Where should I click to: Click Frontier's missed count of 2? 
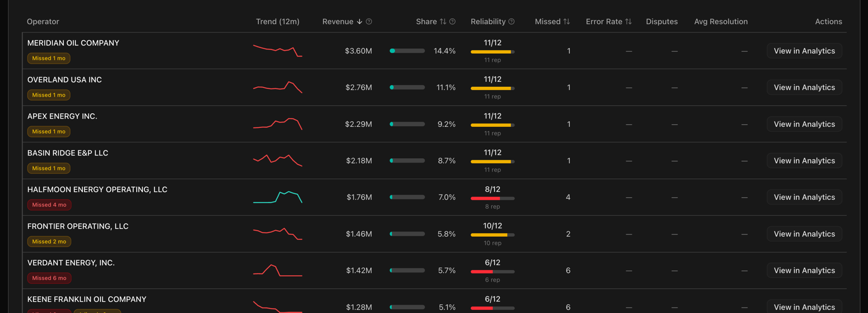[568, 234]
